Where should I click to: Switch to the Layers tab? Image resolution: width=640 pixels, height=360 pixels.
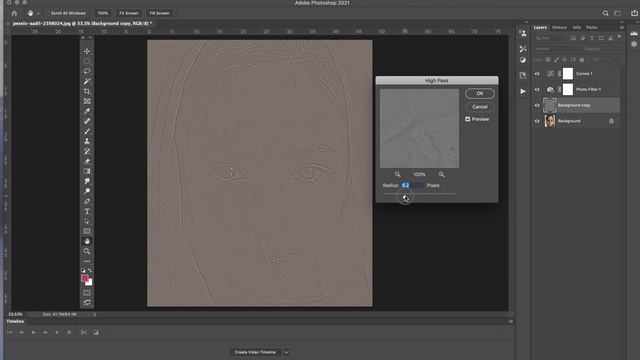point(540,27)
